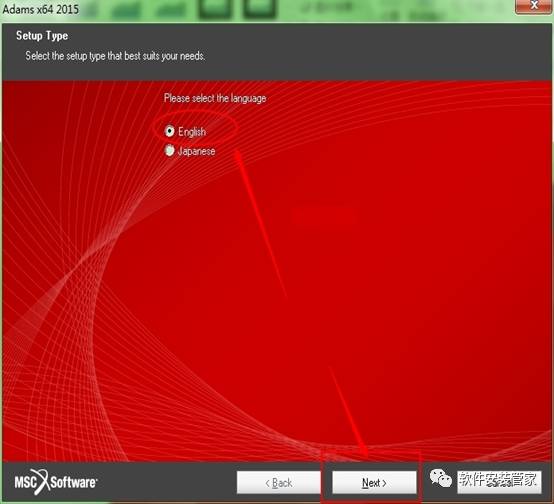This screenshot has height=504, width=554.
Task: Click the 'Japanese' option label text
Action: pos(196,151)
